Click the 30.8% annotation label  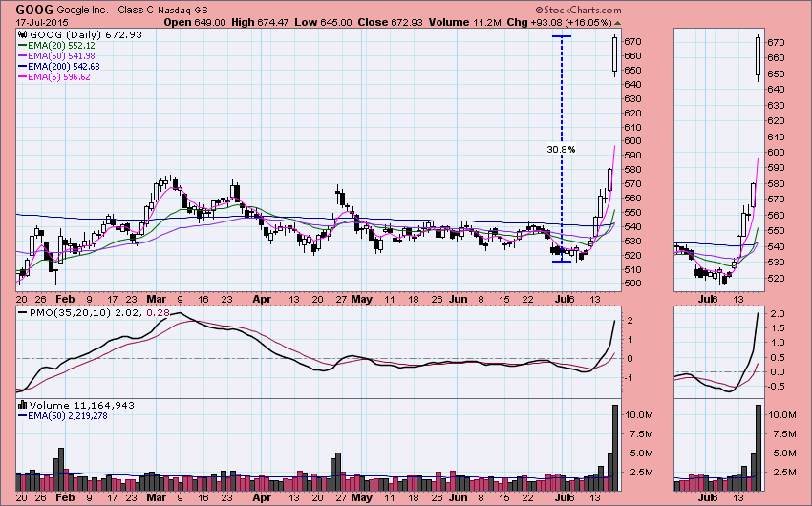562,150
